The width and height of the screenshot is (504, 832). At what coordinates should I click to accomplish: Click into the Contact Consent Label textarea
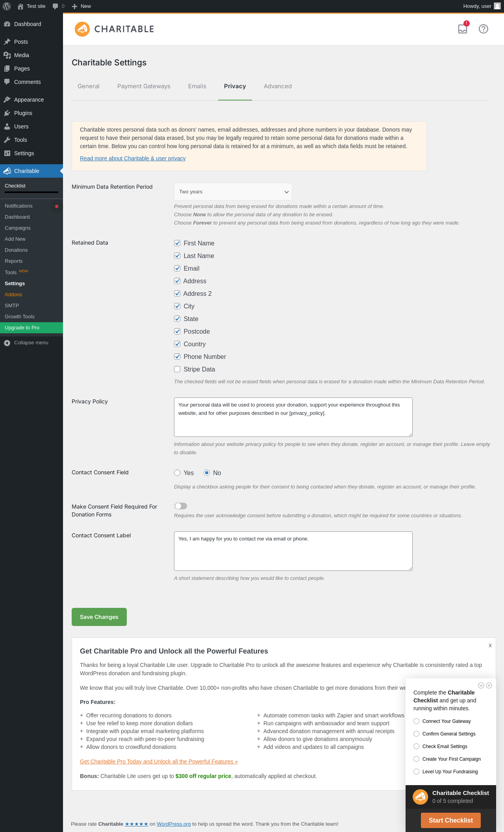(x=293, y=551)
